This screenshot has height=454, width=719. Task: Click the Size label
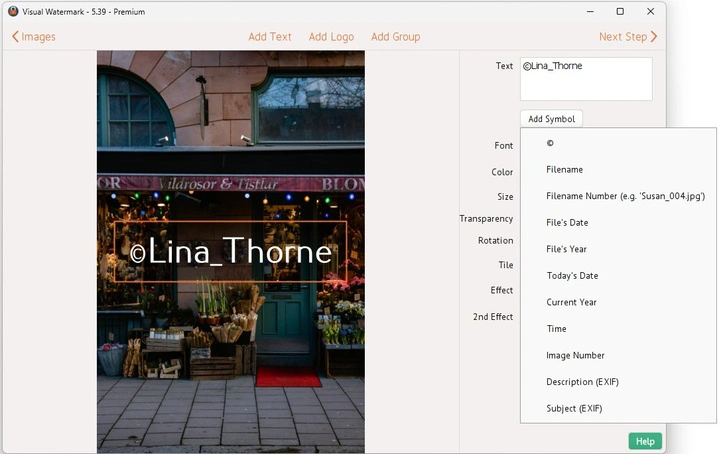505,197
